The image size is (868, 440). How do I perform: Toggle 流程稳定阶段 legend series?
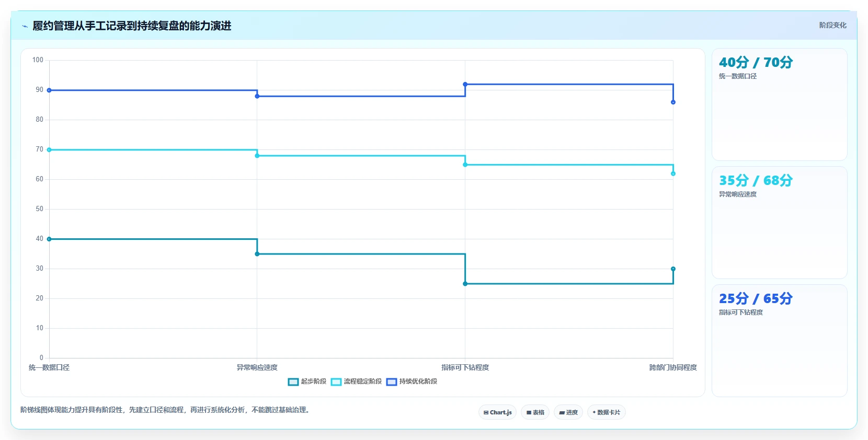[357, 381]
